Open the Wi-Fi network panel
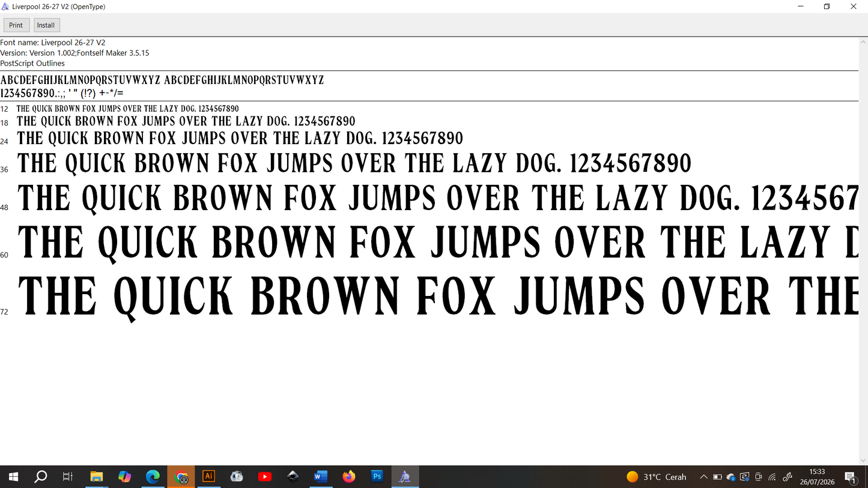 pyautogui.click(x=772, y=477)
